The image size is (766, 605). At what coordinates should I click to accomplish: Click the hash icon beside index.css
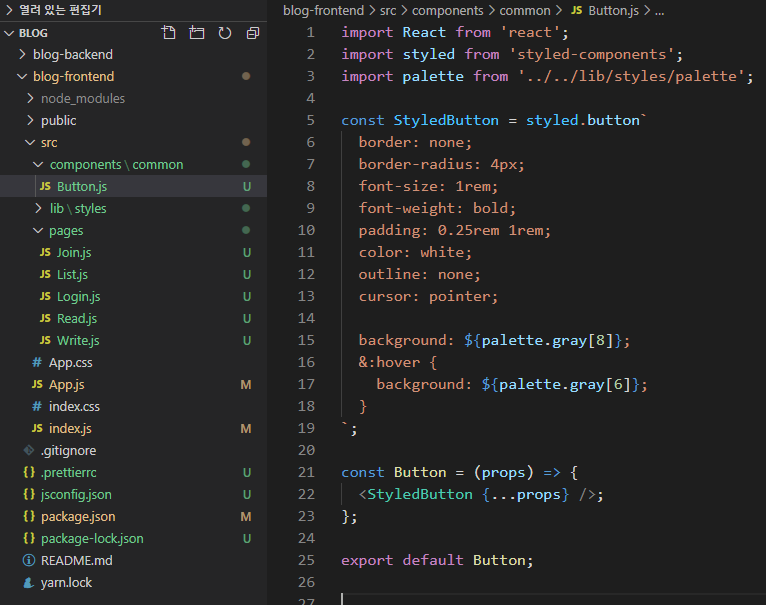37,406
